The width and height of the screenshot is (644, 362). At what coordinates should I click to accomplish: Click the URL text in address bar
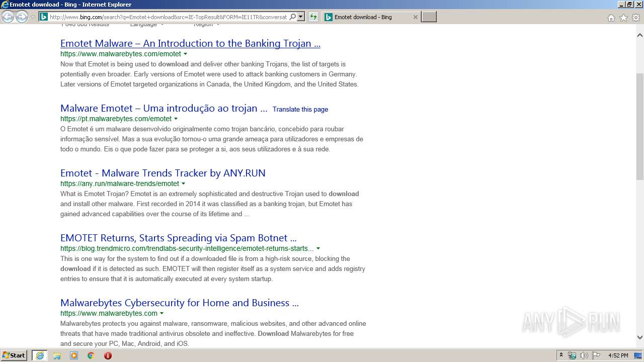click(x=168, y=17)
